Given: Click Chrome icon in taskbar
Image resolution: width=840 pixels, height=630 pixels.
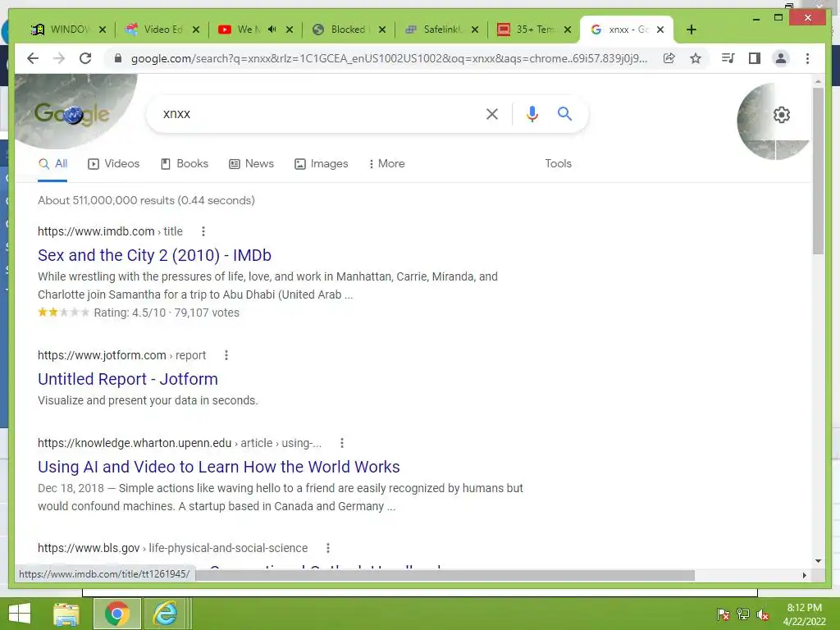Looking at the screenshot, I should click(x=116, y=614).
